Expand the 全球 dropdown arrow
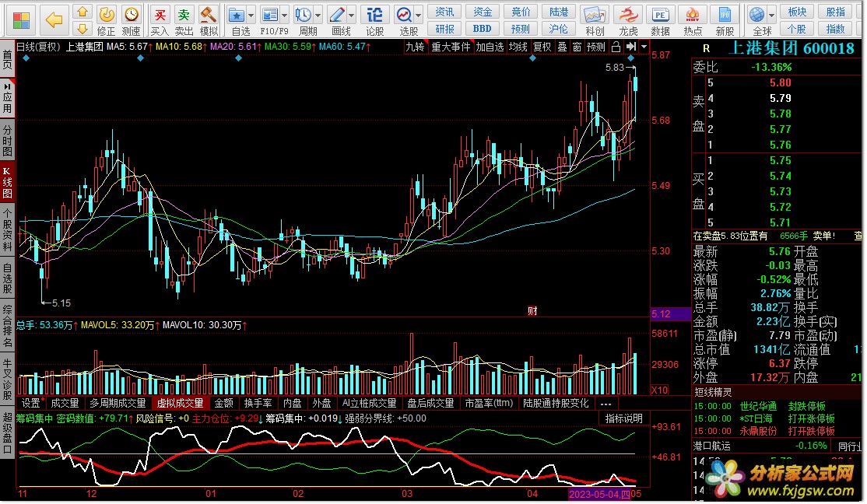Viewport: 867px width, 504px height. click(772, 16)
